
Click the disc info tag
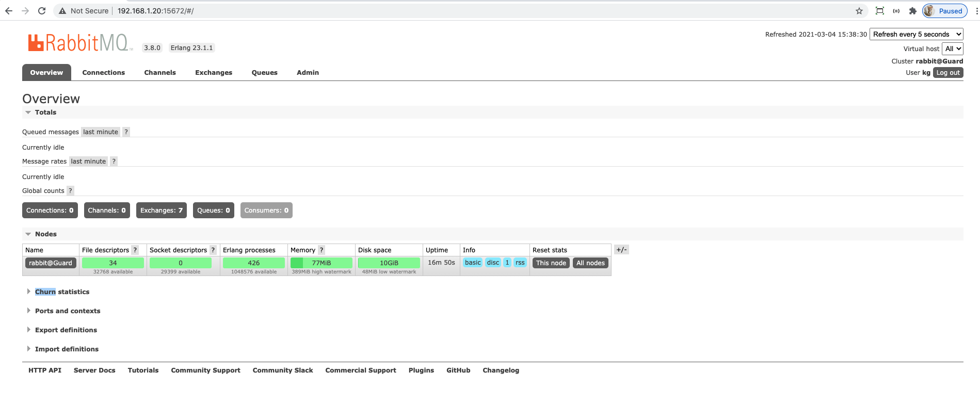pos(493,263)
